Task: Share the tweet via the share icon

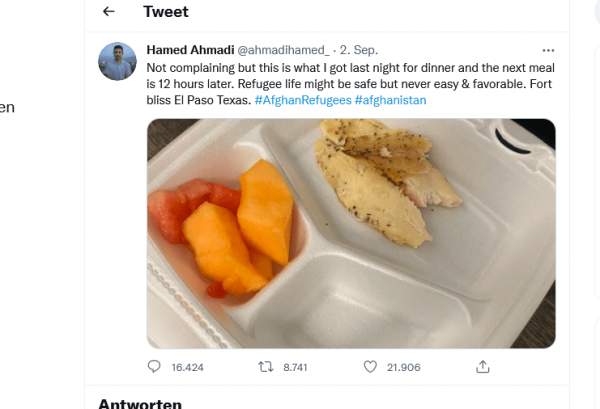Action: click(x=483, y=367)
